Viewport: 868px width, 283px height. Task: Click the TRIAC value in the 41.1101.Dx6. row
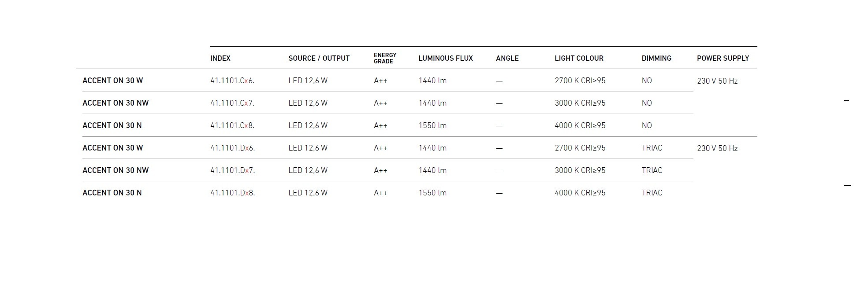[652, 148]
